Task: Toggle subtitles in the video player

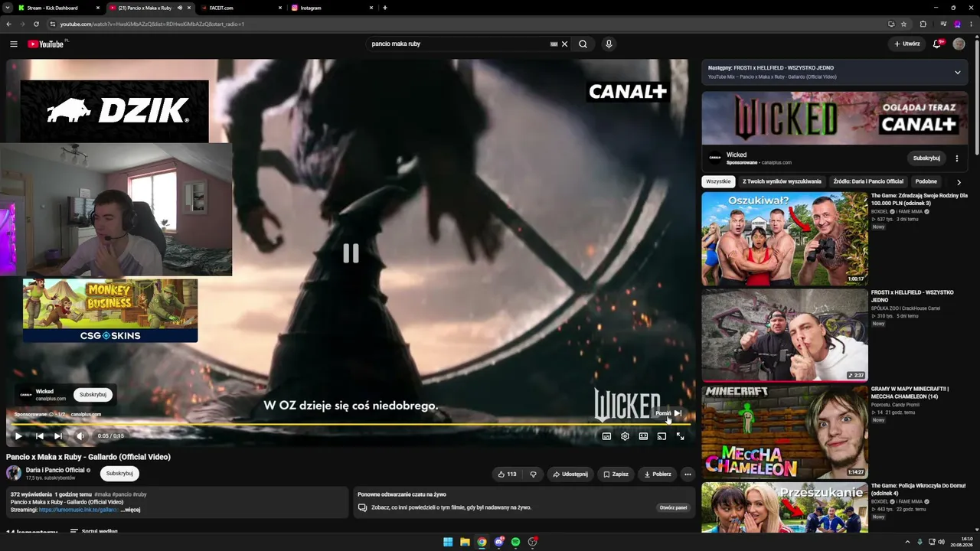Action: [606, 436]
